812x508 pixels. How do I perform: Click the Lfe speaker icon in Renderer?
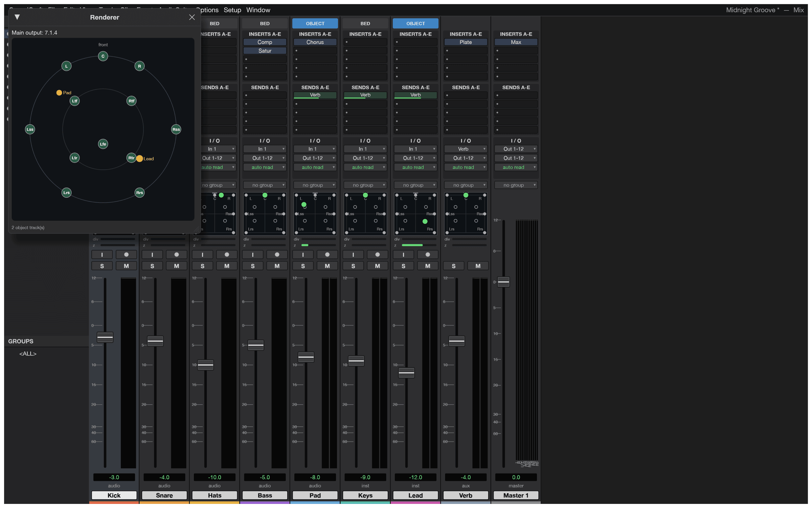[103, 144]
